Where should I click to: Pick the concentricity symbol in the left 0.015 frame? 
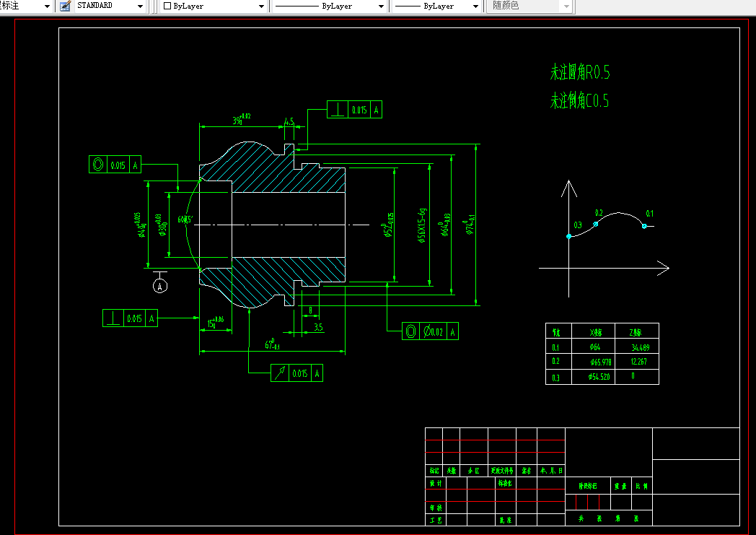[x=98, y=165]
